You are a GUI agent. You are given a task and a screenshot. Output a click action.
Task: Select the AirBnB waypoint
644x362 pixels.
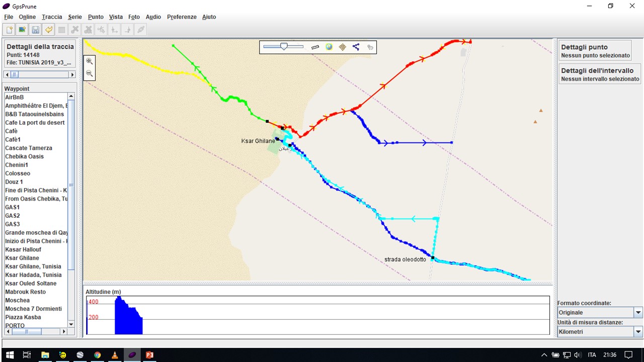[x=36, y=97]
